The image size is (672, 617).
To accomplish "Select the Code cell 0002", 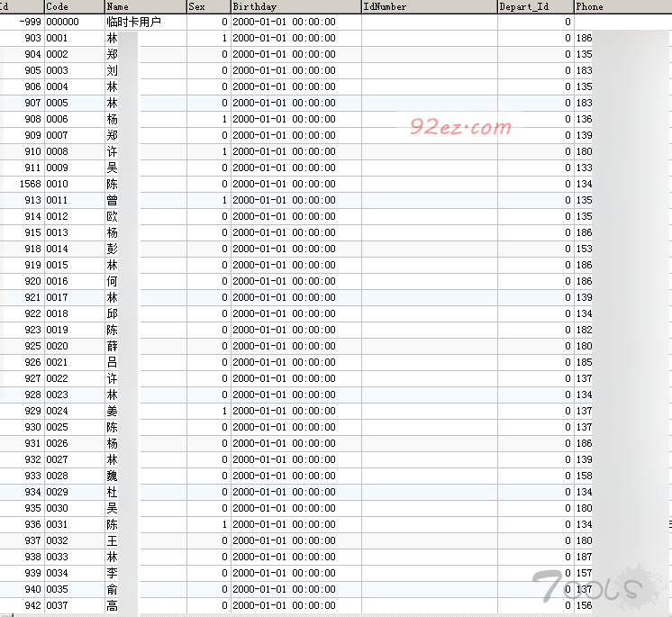I will pyautogui.click(x=75, y=54).
